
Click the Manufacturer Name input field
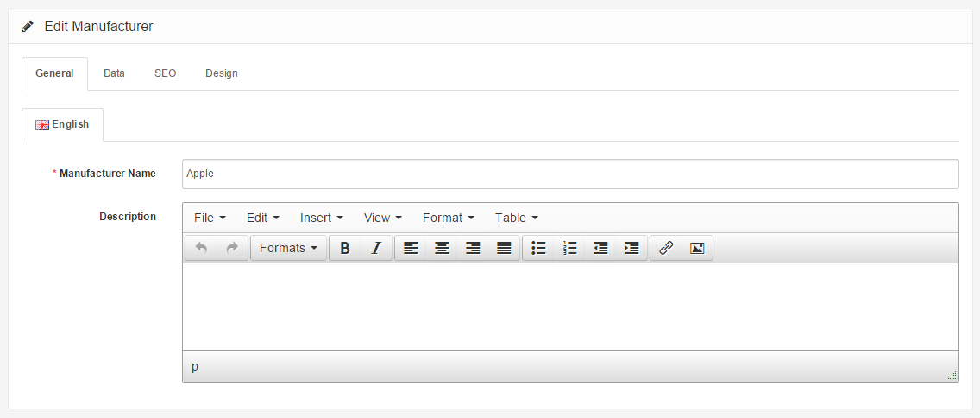tap(570, 174)
